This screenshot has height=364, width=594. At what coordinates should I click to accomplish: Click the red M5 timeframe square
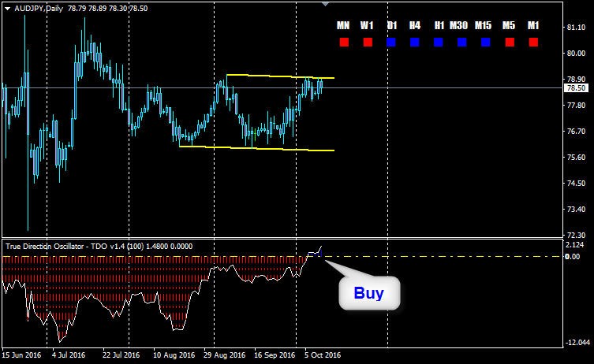tap(510, 42)
